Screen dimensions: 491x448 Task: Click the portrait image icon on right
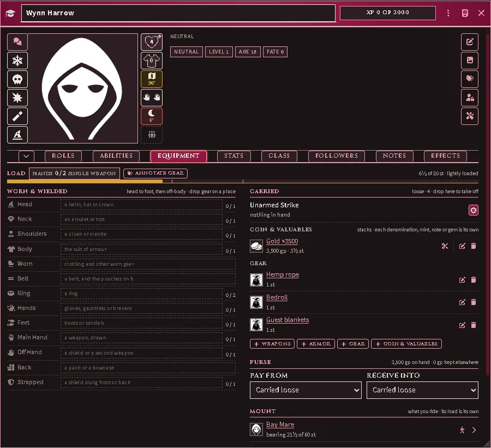click(x=470, y=60)
